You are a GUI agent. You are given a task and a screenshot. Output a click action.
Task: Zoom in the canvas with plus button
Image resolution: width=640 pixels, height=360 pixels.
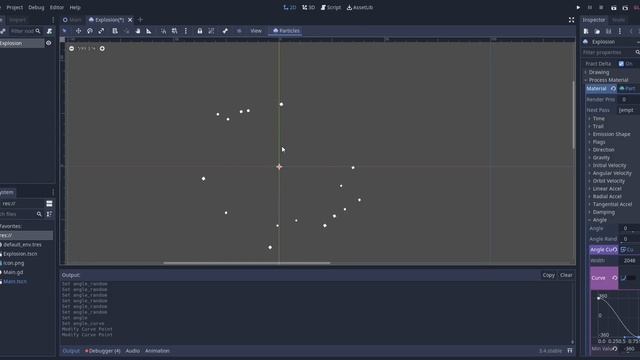[x=102, y=49]
